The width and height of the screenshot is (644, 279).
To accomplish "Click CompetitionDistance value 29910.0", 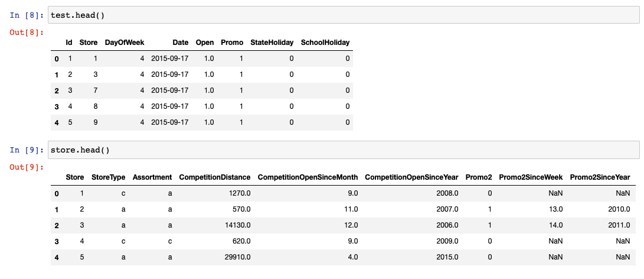I will [x=238, y=258].
